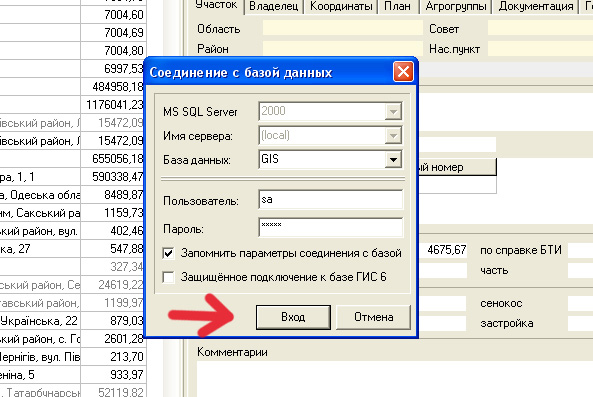Select table cell 327,34
593x397 pixels.
pyautogui.click(x=113, y=267)
